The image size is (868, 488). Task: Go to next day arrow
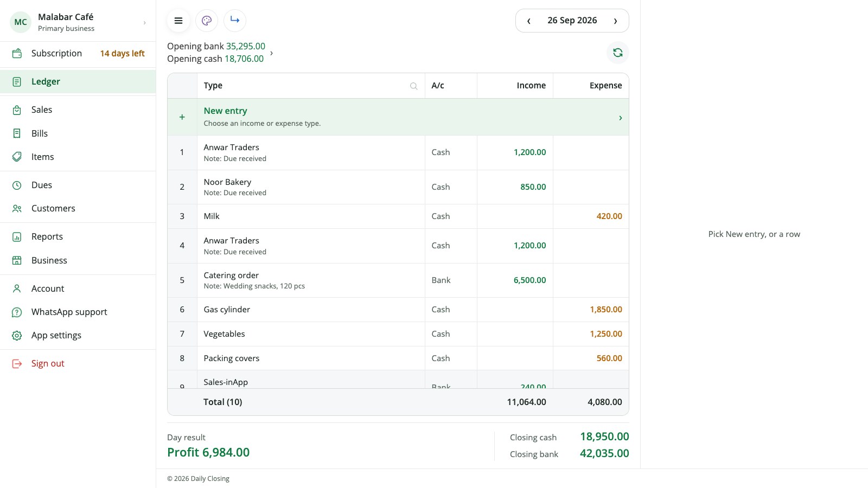615,21
